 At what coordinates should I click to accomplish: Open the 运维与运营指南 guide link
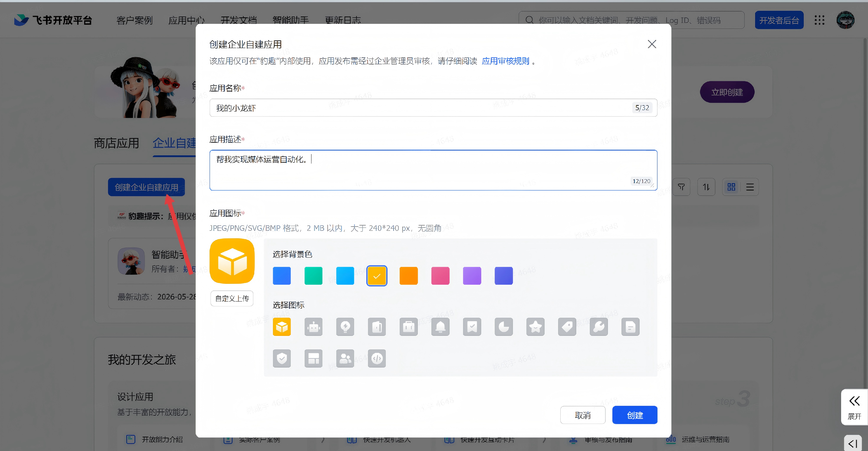[x=698, y=439]
